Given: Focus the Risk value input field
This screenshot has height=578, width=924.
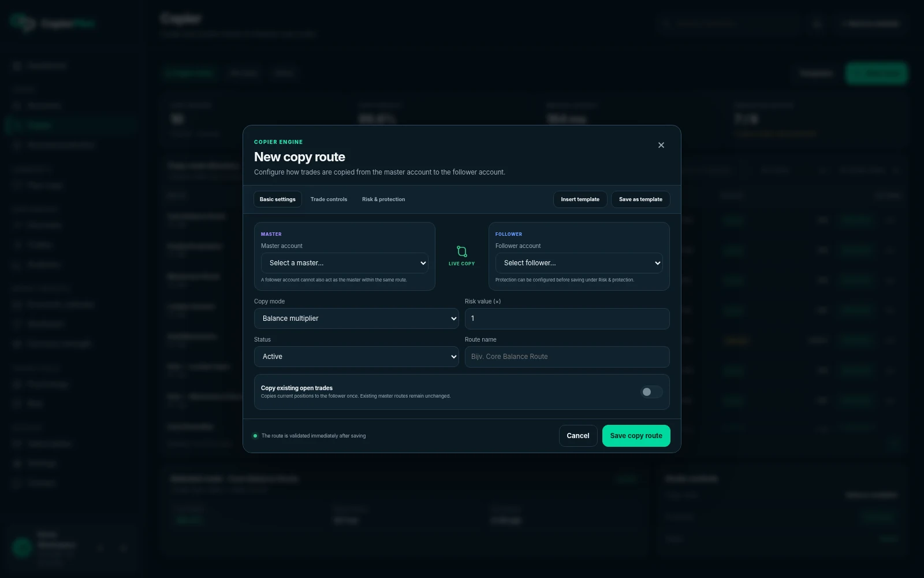Looking at the screenshot, I should (567, 318).
